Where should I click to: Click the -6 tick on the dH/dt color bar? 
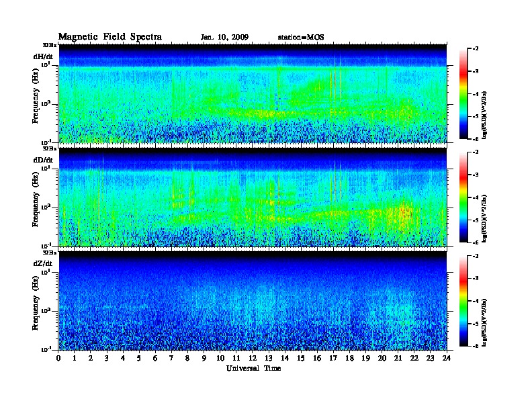[476, 139]
